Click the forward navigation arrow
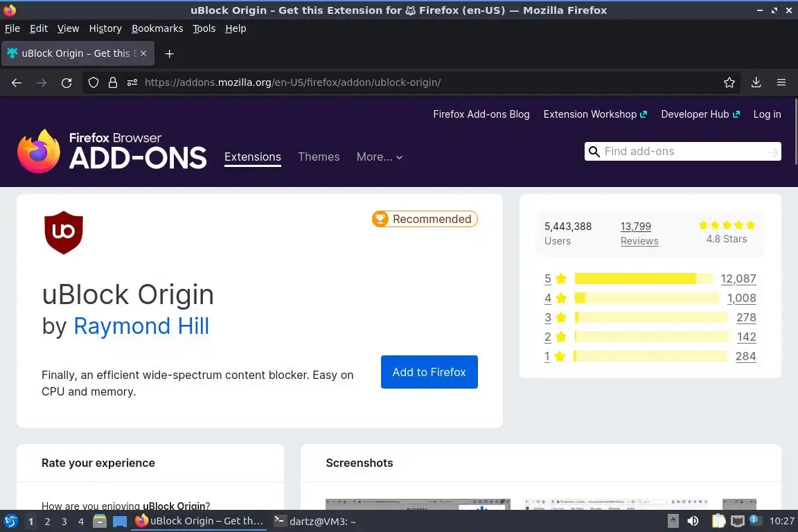 [42, 82]
